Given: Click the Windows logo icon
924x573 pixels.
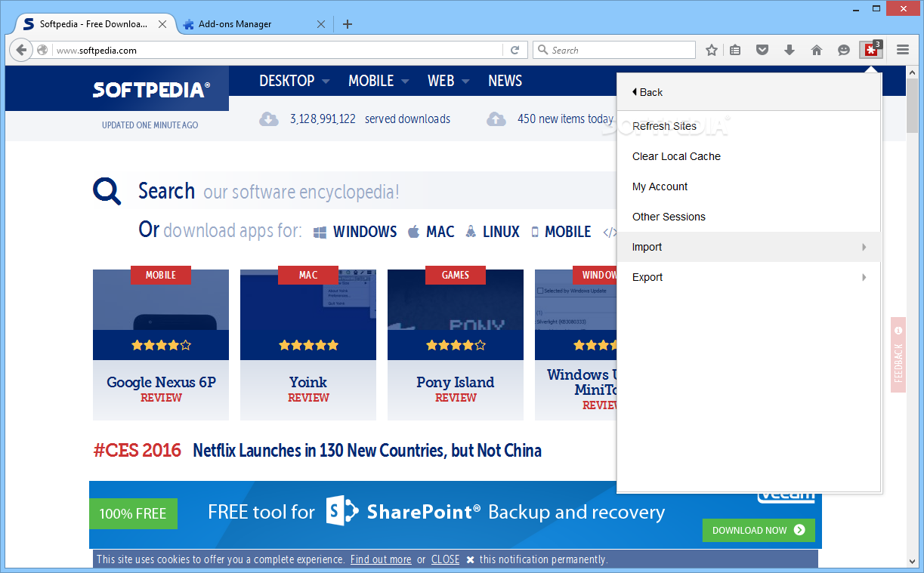Looking at the screenshot, I should [320, 232].
